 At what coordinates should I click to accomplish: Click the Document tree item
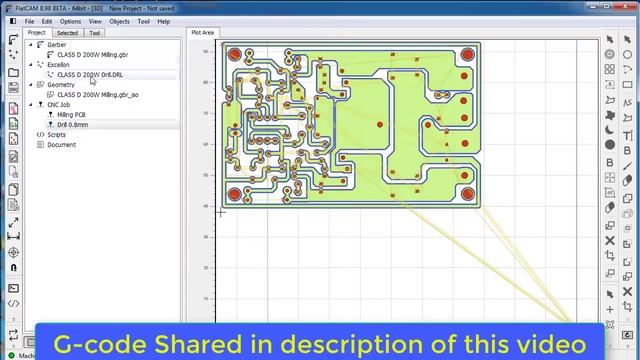click(61, 144)
